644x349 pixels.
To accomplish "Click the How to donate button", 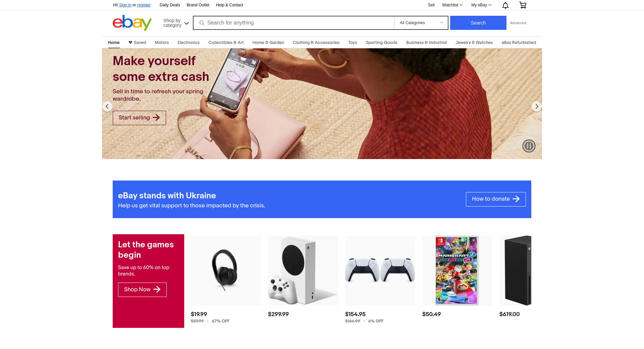I will [496, 199].
